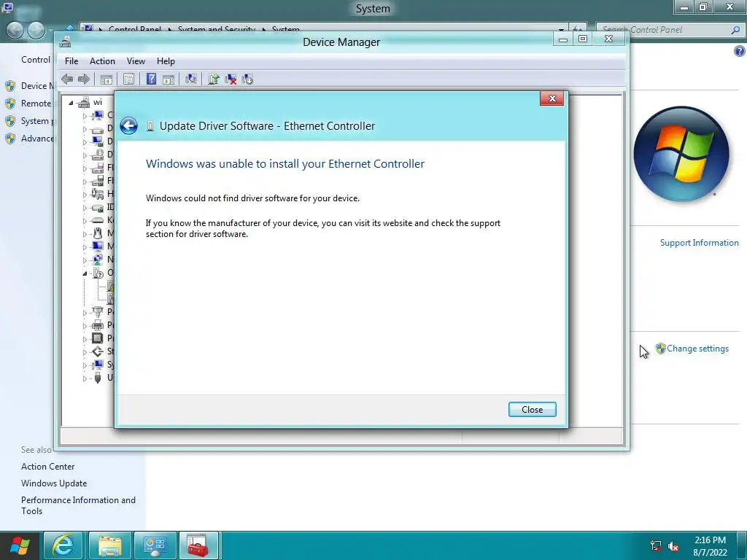Select the DVD/CD-ROM drives disc icon in tree
Viewport: 747px width, 560px height.
pyautogui.click(x=97, y=155)
